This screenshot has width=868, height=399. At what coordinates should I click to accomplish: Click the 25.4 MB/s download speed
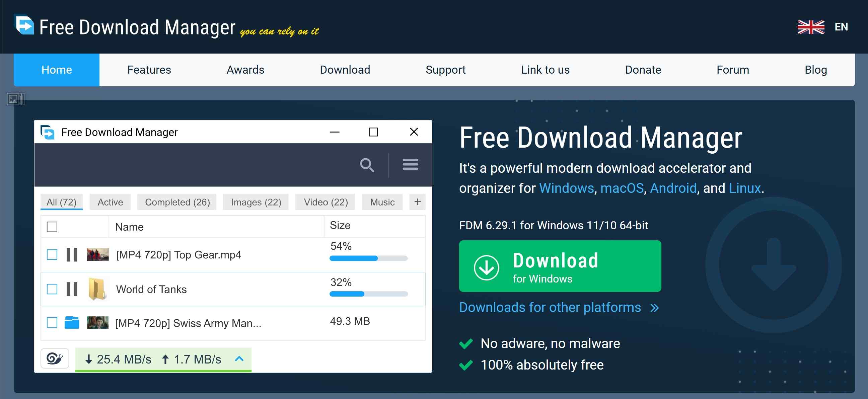(x=118, y=360)
